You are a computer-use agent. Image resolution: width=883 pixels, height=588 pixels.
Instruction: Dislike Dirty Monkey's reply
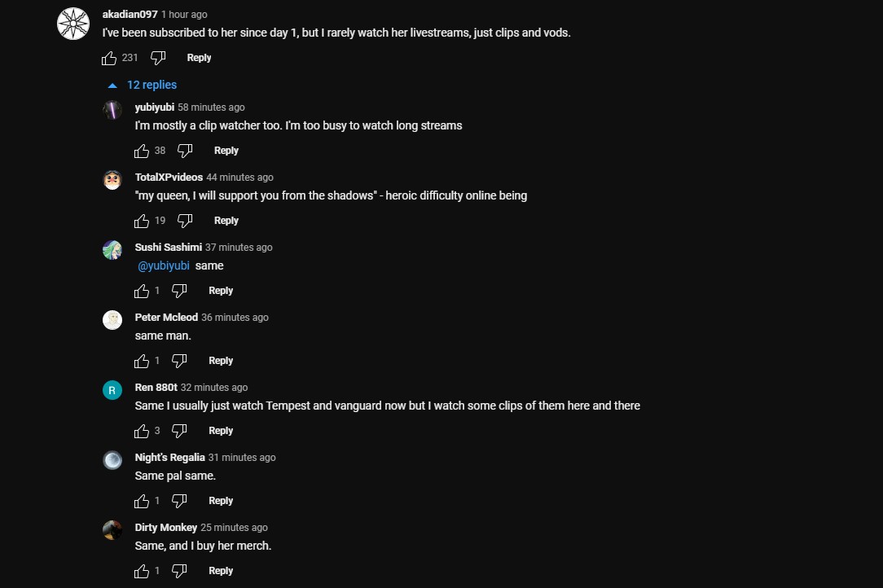pyautogui.click(x=179, y=571)
